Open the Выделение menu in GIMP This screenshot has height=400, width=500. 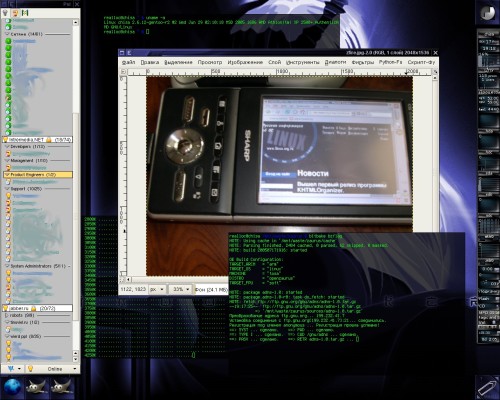pyautogui.click(x=178, y=62)
